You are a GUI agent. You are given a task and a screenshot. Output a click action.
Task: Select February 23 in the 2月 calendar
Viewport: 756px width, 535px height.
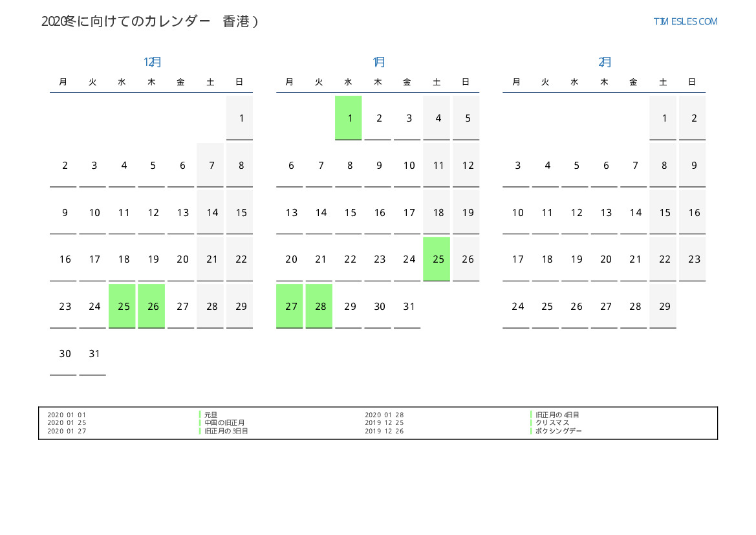(693, 259)
